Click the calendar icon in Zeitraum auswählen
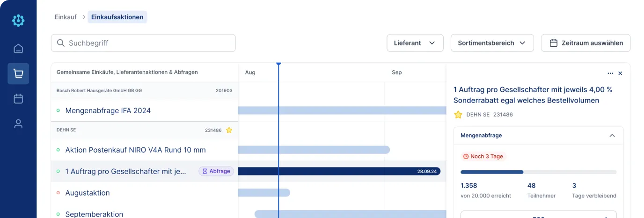Viewport: 644px width, 218px height. click(x=553, y=43)
